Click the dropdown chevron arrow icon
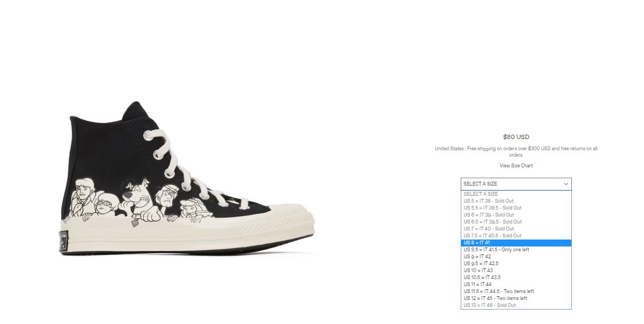Screen dimensions: 644x324 tap(566, 184)
